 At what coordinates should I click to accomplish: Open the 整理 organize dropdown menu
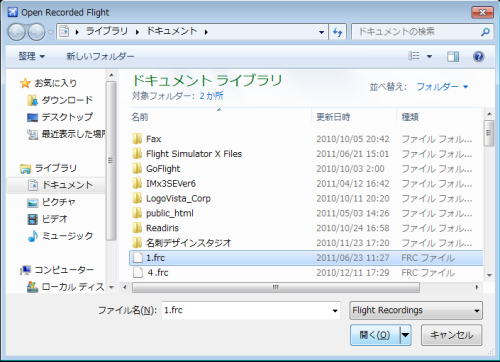[x=32, y=56]
